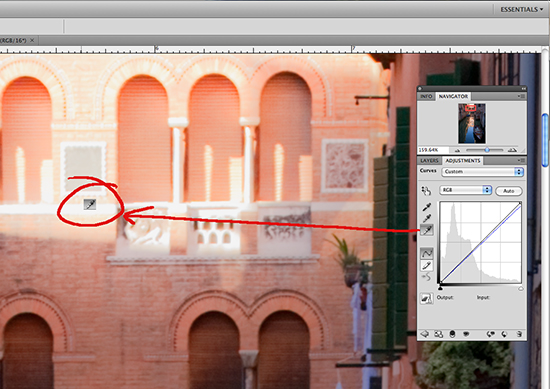The width and height of the screenshot is (550, 389).
Task: Click the Navigator zoom slider handle
Action: pos(487,150)
